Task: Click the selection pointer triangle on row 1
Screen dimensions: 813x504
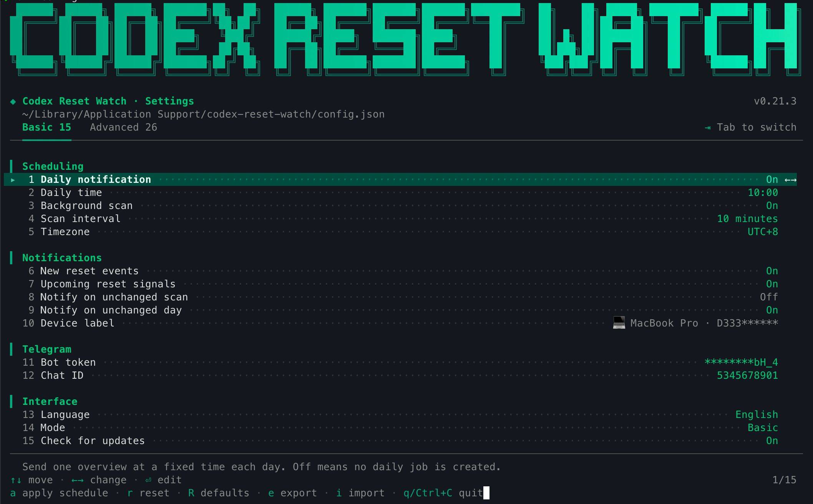Action: (x=13, y=180)
